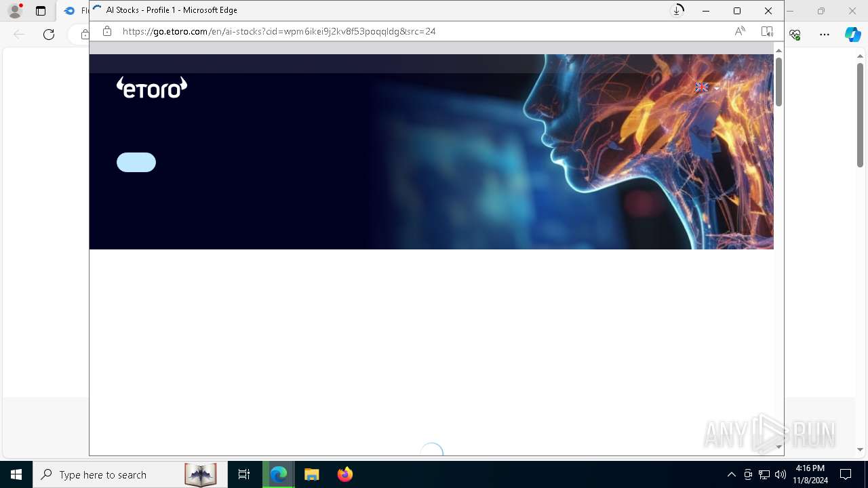Click background window scrollbar thumb
This screenshot has width=868, height=488.
(860, 115)
